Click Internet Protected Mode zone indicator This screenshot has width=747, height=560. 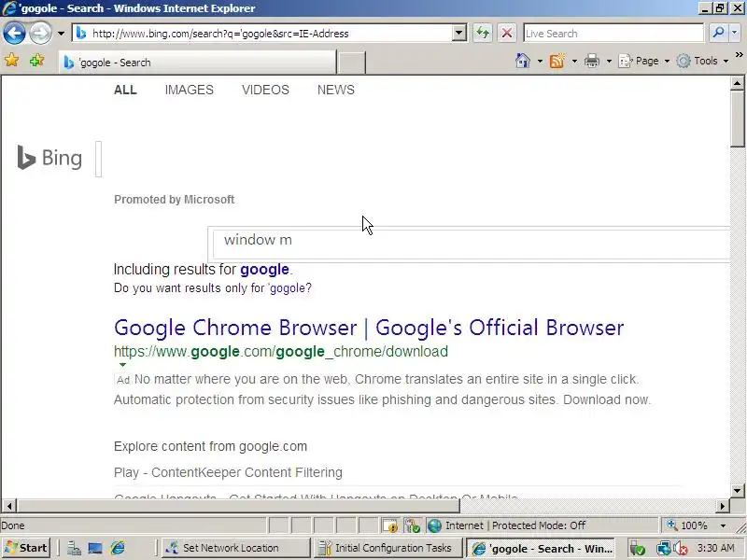pos(506,525)
